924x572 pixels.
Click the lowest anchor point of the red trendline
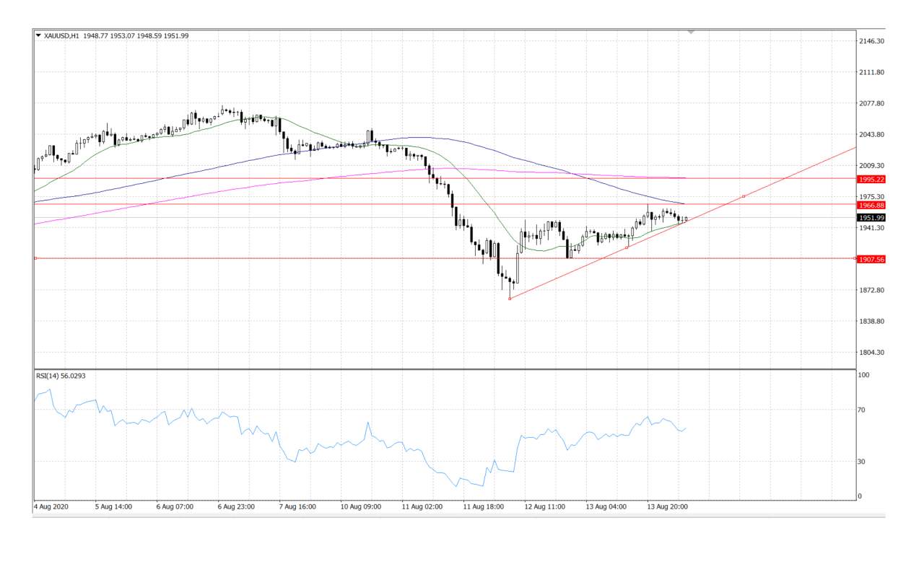tap(510, 299)
